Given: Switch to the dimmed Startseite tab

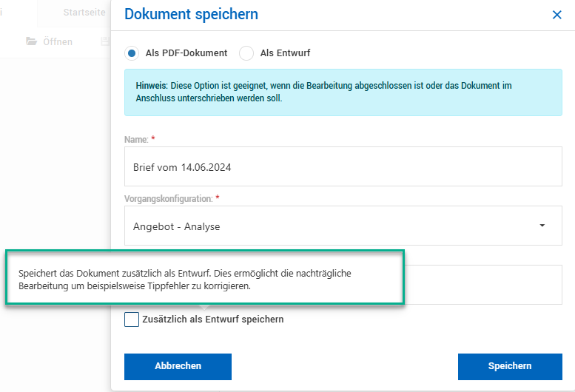Looking at the screenshot, I should click(84, 13).
